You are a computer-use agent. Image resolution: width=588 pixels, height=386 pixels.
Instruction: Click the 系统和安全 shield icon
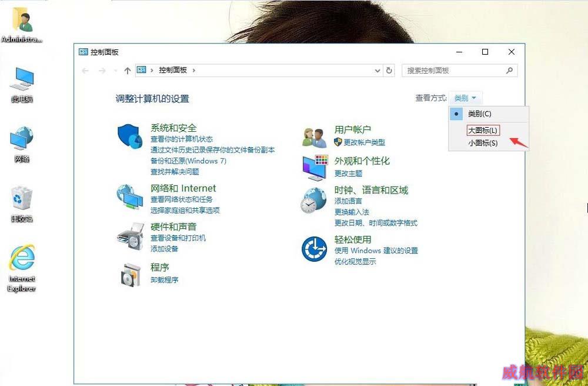tap(131, 137)
